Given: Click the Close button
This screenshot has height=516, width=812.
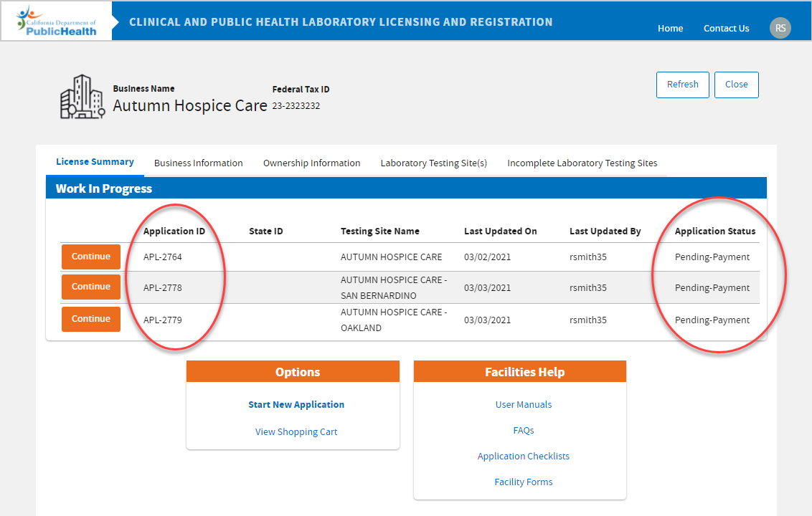Looking at the screenshot, I should click(x=736, y=85).
